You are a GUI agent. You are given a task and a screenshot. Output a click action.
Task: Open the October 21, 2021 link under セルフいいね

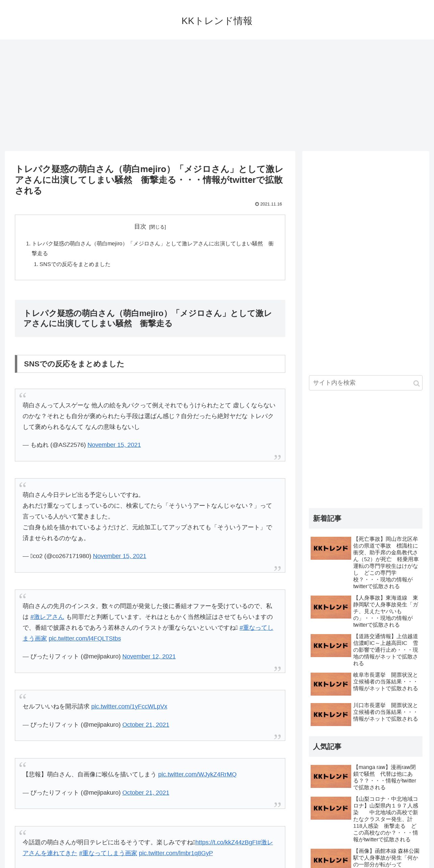tap(146, 725)
